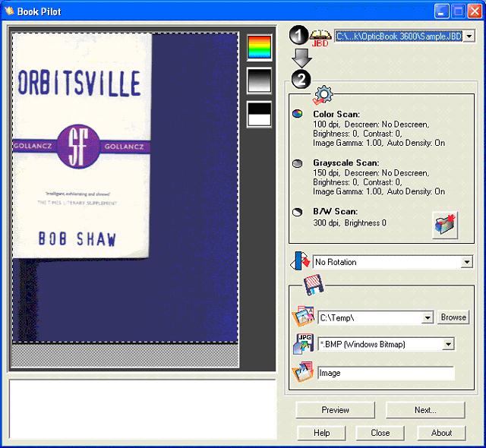Click the 'Grayscale Scan:' label
The height and width of the screenshot is (448, 486).
click(x=346, y=162)
